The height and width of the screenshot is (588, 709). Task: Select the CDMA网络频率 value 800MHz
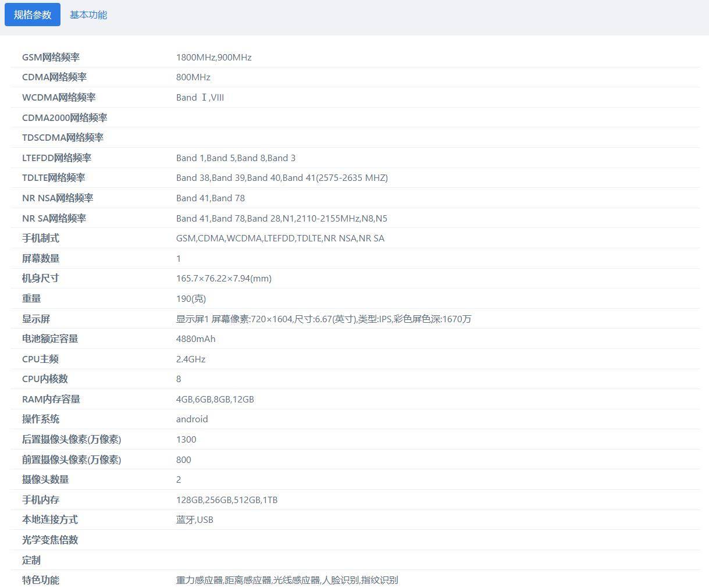(x=193, y=77)
